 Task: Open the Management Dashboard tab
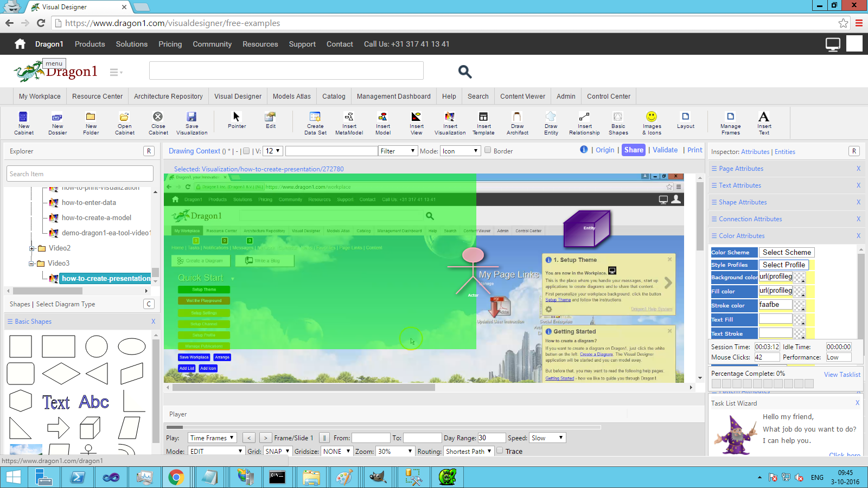tap(394, 96)
